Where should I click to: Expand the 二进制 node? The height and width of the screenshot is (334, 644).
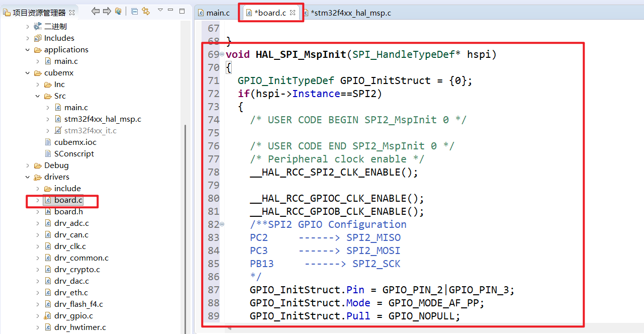click(x=28, y=27)
